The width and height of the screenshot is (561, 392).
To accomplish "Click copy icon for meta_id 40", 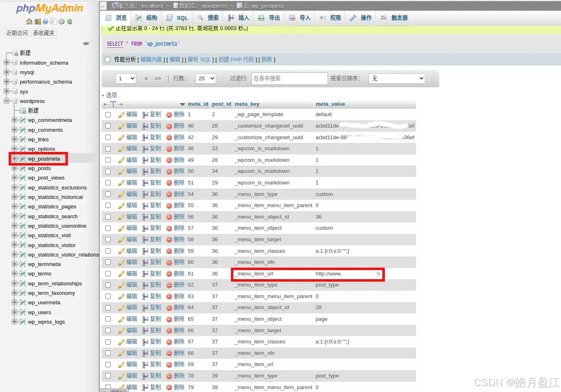I will point(145,126).
